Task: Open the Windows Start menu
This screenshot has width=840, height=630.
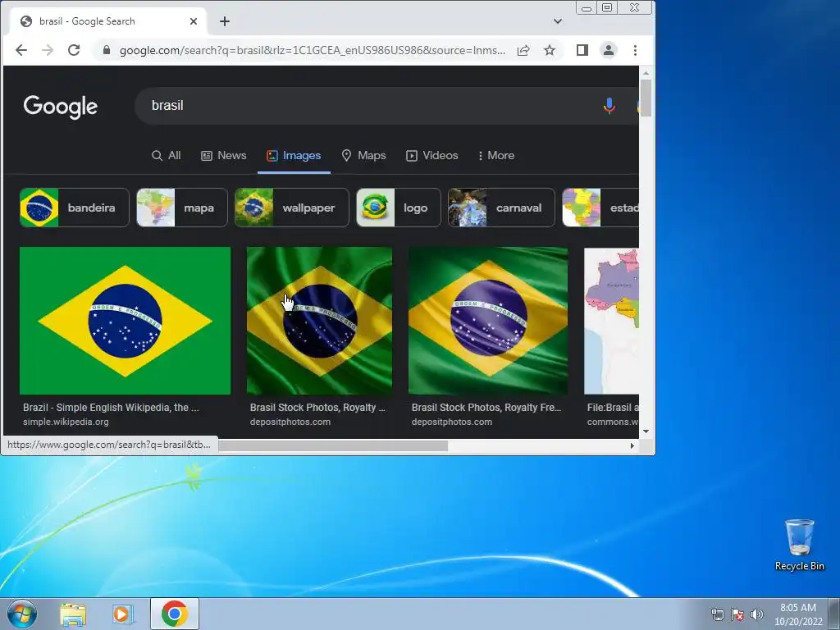Action: 21,614
